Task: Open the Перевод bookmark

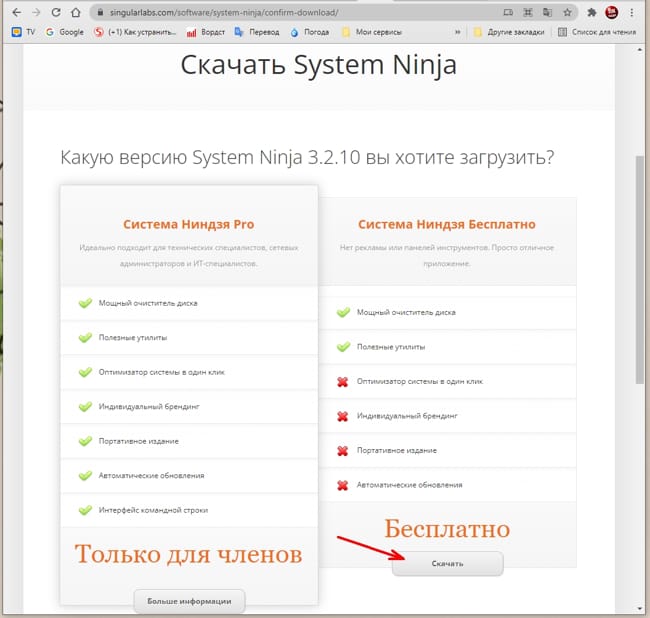Action: click(x=257, y=32)
